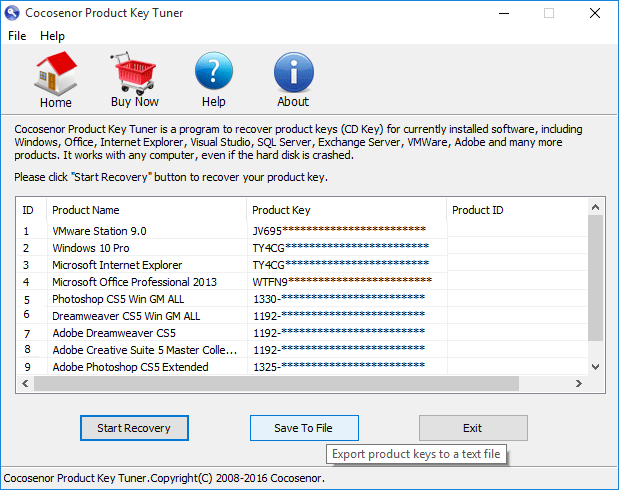The image size is (619, 490).
Task: Click the Exit button
Action: coord(473,428)
